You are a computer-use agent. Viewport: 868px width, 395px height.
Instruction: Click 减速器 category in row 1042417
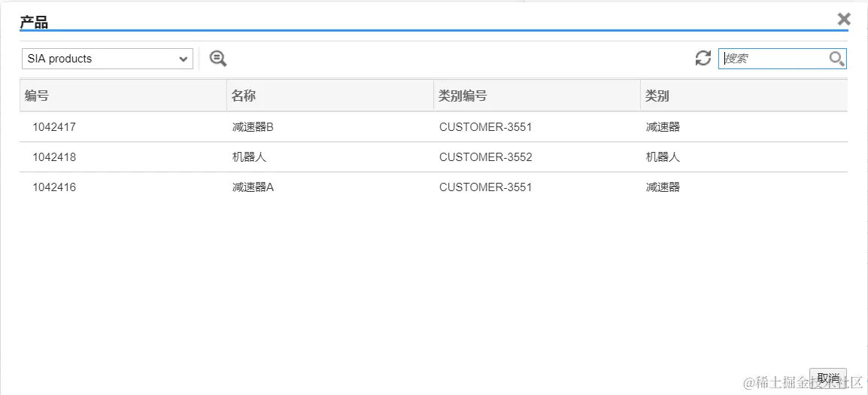(x=663, y=127)
